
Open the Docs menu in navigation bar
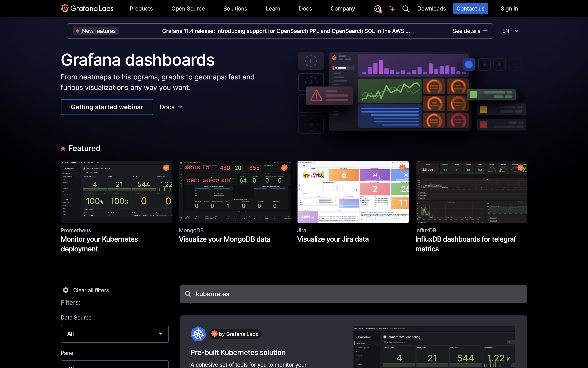[305, 9]
